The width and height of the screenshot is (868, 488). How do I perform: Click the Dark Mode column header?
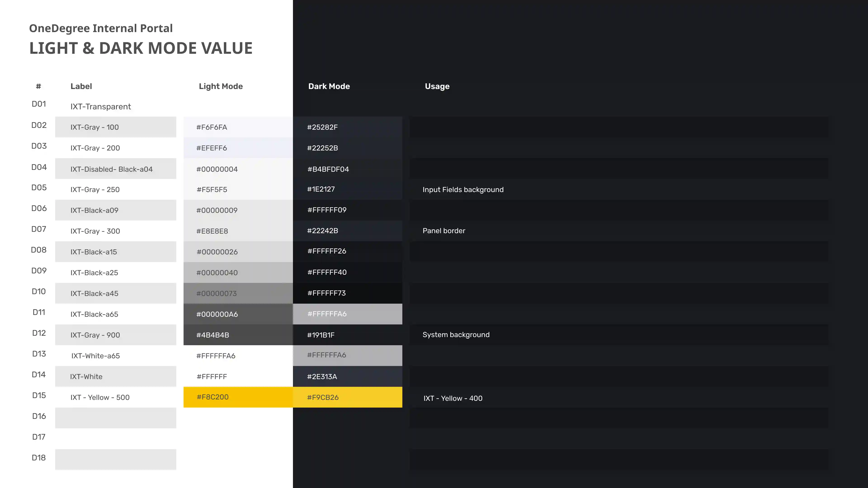point(329,86)
